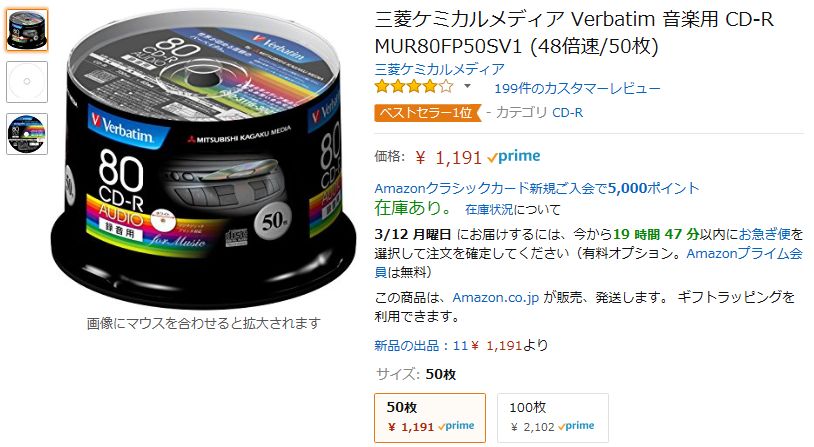
Task: Select the 100枚 size option
Action: click(x=553, y=418)
